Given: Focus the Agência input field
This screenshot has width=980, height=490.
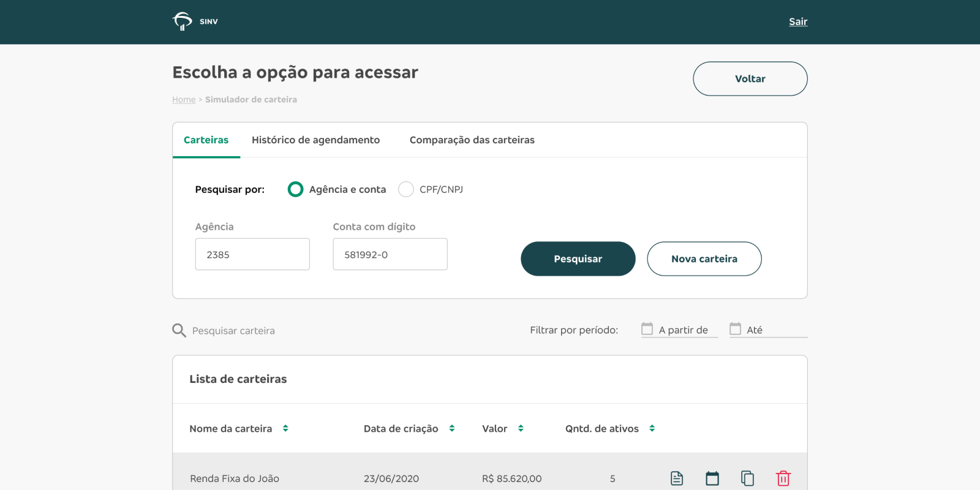Looking at the screenshot, I should point(252,254).
